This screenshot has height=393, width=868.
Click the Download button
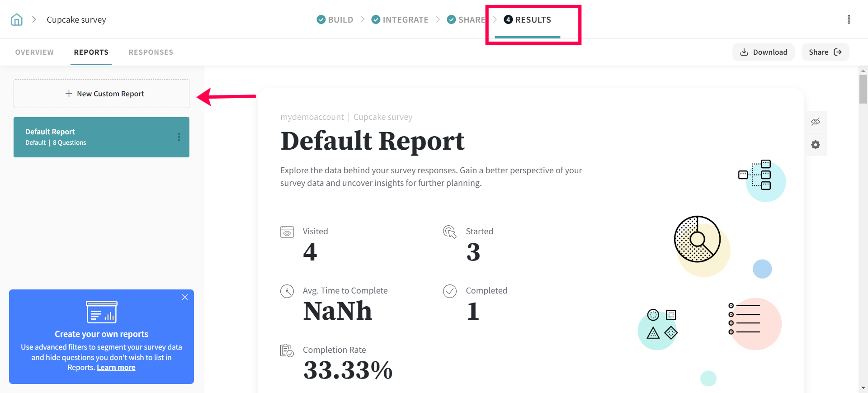tap(764, 52)
